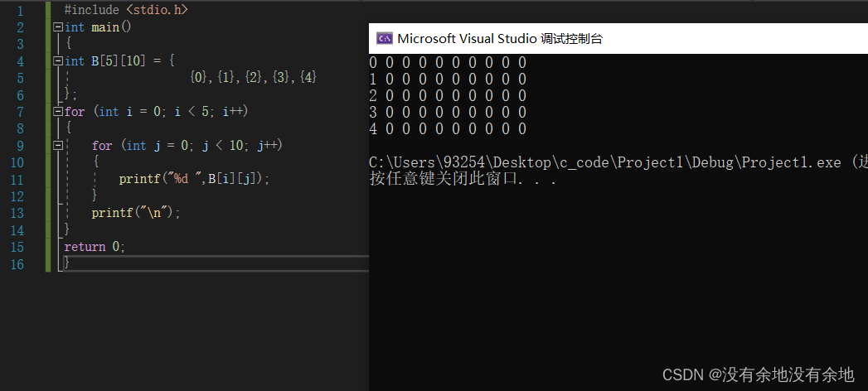Click line number 11 in the gutter
This screenshot has width=868, height=391.
[x=17, y=179]
